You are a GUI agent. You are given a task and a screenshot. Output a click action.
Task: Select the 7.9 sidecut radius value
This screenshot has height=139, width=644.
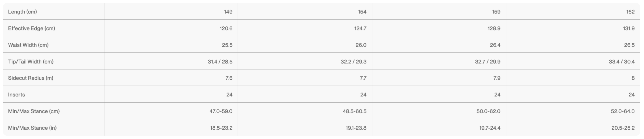coord(497,78)
